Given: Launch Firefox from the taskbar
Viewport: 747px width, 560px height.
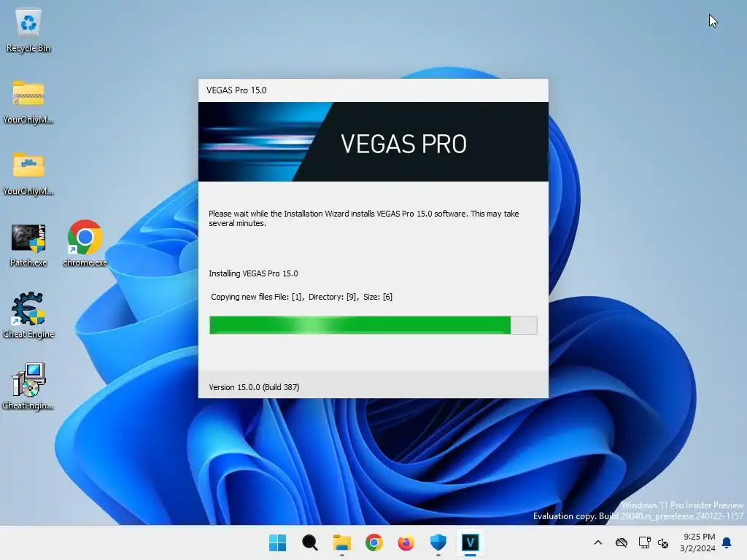Looking at the screenshot, I should coord(406,542).
